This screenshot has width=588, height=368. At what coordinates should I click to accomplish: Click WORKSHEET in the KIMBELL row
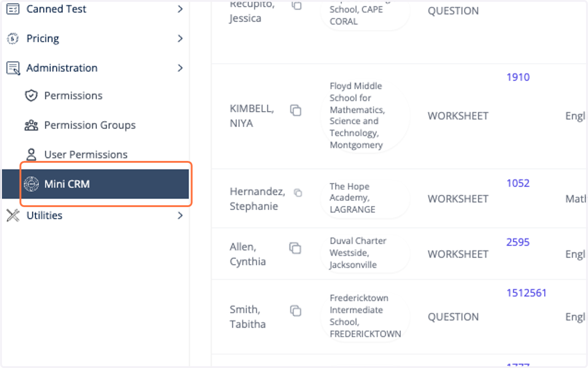pyautogui.click(x=458, y=116)
